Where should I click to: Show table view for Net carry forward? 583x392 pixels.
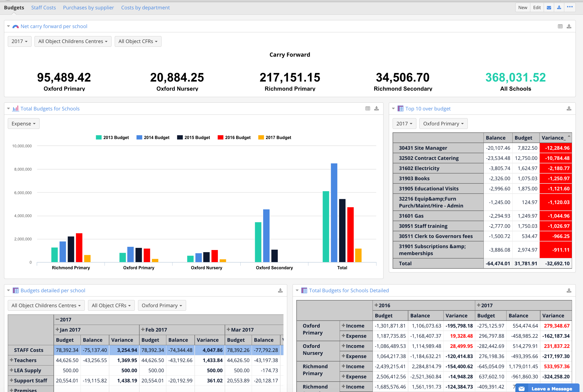click(x=560, y=26)
